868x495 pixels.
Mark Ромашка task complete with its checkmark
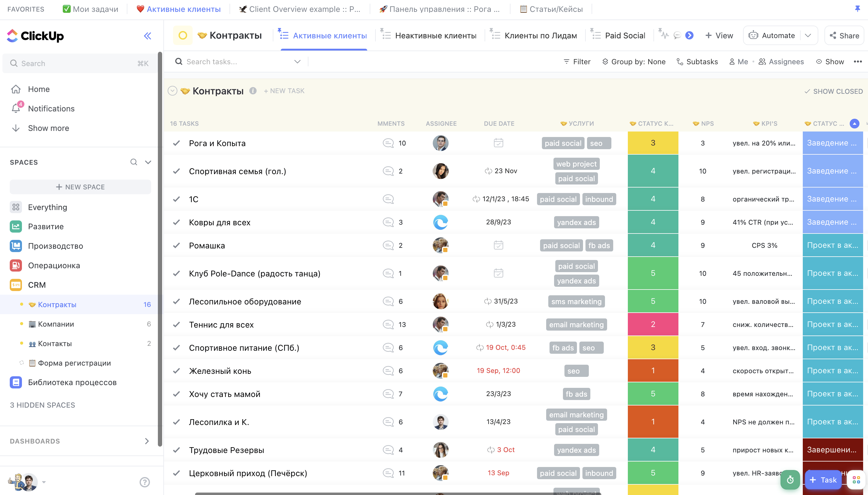[x=176, y=245]
